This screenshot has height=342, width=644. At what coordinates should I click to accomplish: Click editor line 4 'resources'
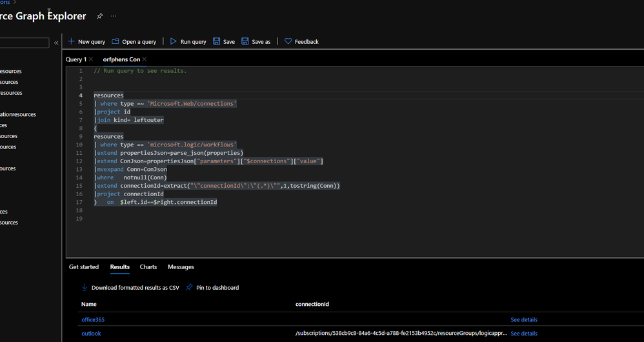(x=108, y=96)
